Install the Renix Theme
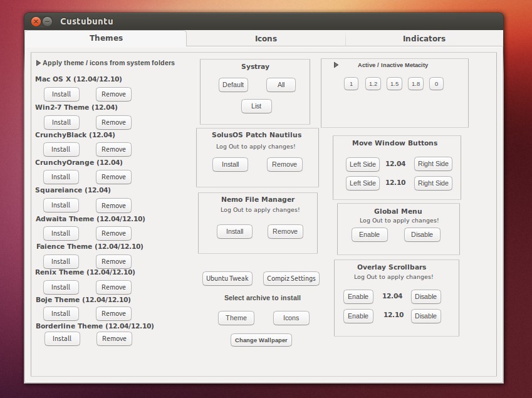532x398 pixels. point(61,287)
